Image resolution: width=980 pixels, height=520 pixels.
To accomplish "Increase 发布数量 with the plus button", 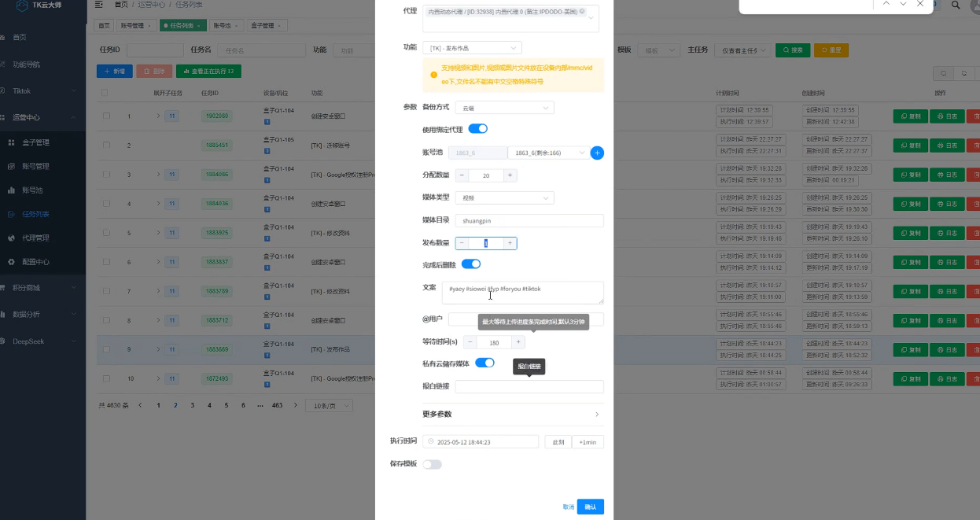I will point(510,244).
